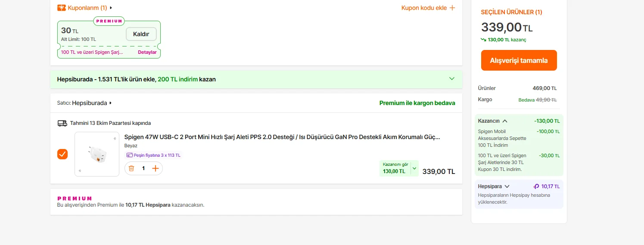Expand Kuponlarım (1) coupons list

pos(87,8)
